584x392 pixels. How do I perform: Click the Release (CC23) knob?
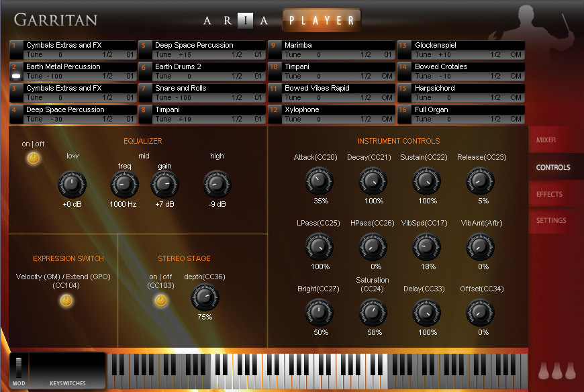coord(481,181)
